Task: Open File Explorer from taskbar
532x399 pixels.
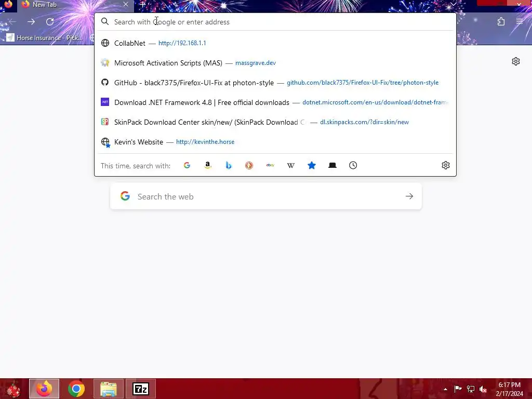Action: (x=109, y=389)
